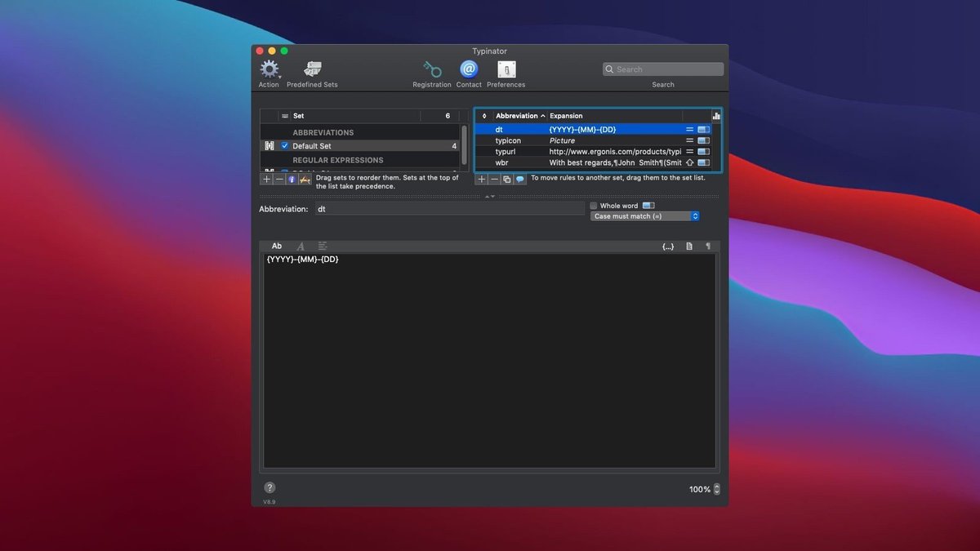The image size is (980, 551).
Task: Open the Registration panel
Action: pyautogui.click(x=431, y=69)
